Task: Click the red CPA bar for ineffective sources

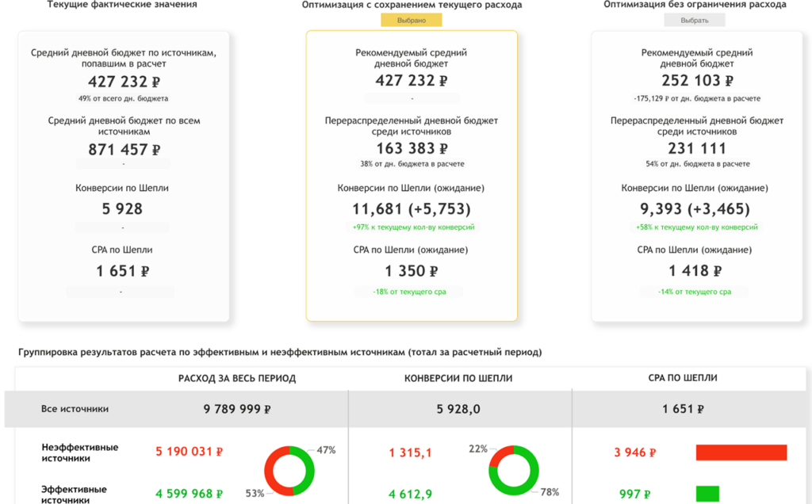Action: [741, 452]
